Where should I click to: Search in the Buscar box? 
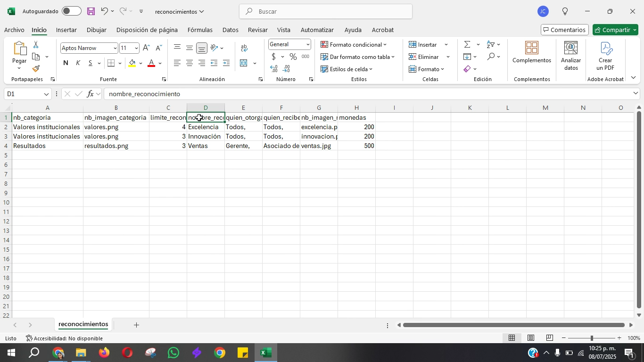coord(326,11)
